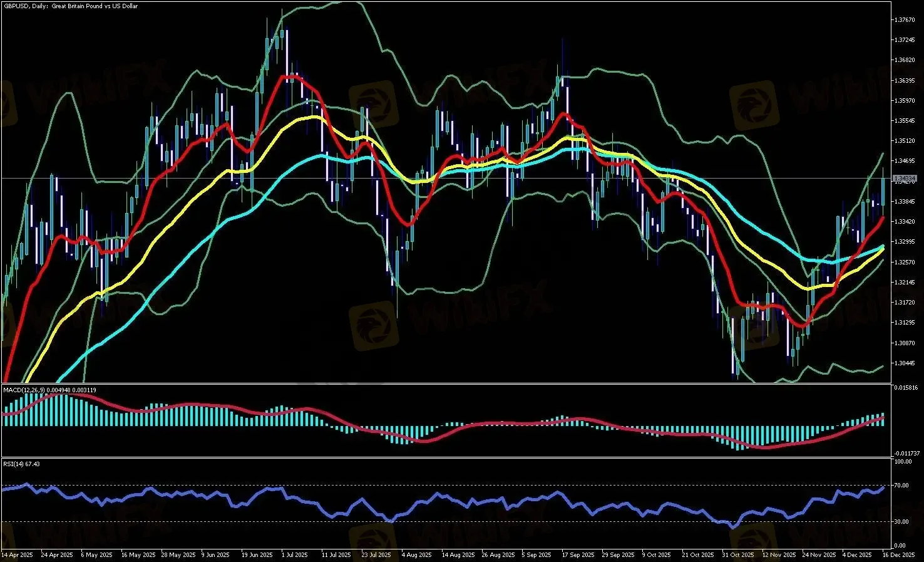Screen dimensions: 924x562
Task: Click the 1.37670 price axis label
Action: point(905,20)
